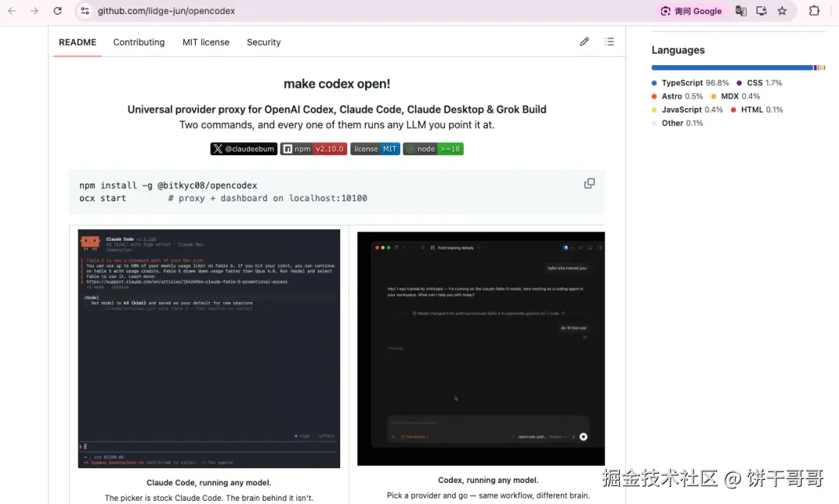Click the node >=18 badge
This screenshot has width=839, height=504.
pyautogui.click(x=433, y=149)
